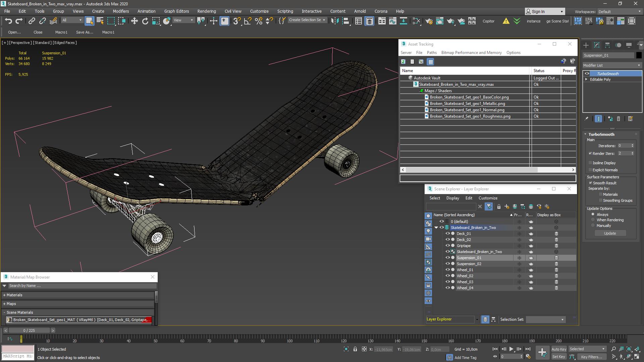Open the Sign In dropdown
This screenshot has width=644, height=362.
[545, 11]
